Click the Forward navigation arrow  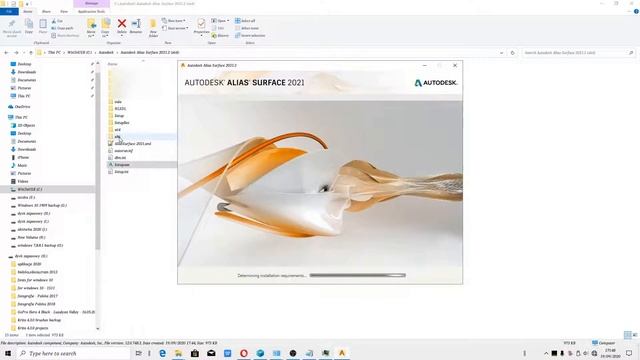16,53
